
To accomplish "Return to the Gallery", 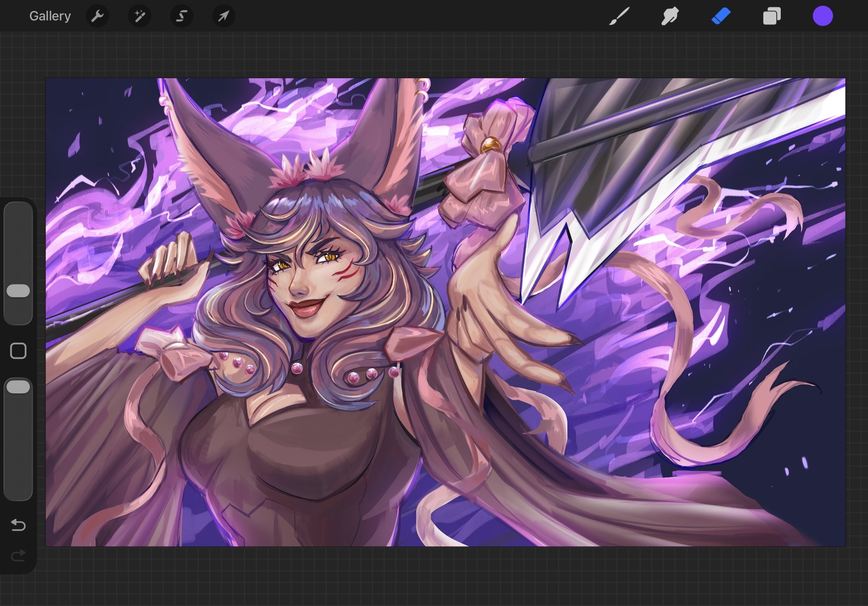I will pos(50,16).
